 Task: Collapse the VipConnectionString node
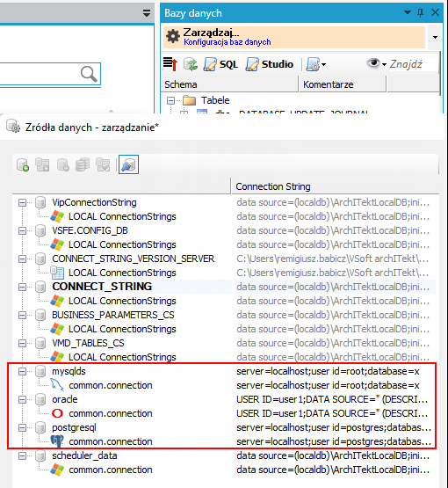tap(22, 202)
